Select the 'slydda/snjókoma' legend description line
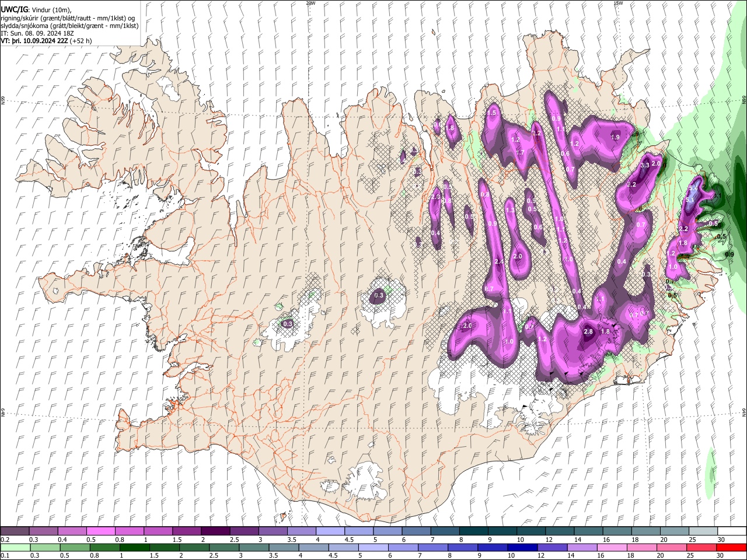 (x=69, y=26)
